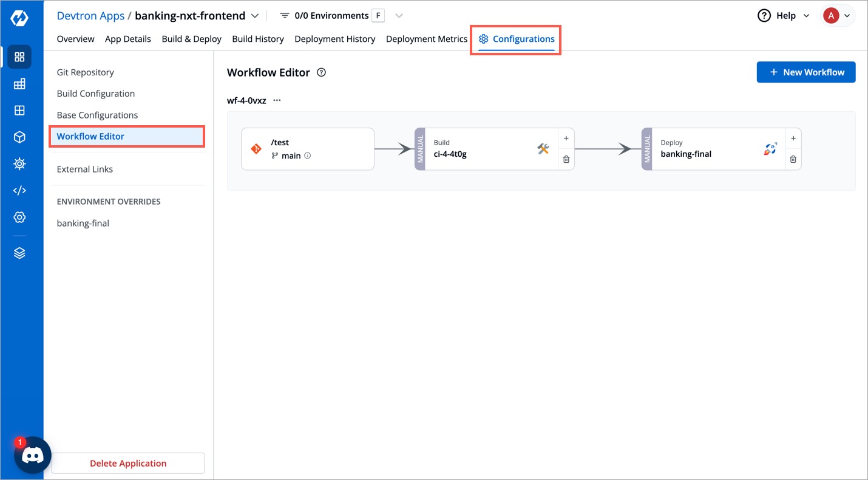Open the Charts cube icon in sidebar
Viewport: 868px width, 480px height.
click(x=19, y=137)
